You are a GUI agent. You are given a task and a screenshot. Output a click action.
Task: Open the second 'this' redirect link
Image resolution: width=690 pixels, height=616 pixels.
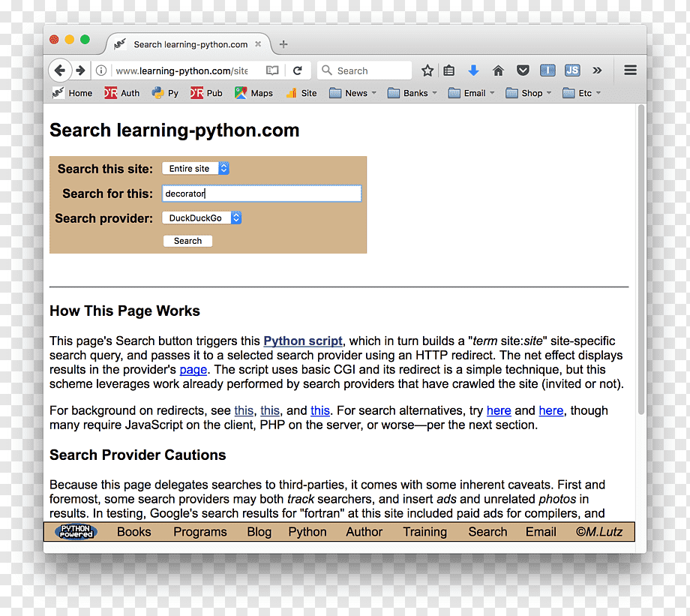pos(270,410)
